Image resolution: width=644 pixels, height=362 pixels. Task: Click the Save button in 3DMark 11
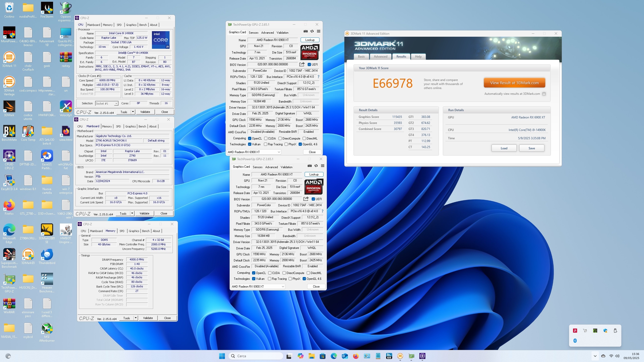coord(532,148)
